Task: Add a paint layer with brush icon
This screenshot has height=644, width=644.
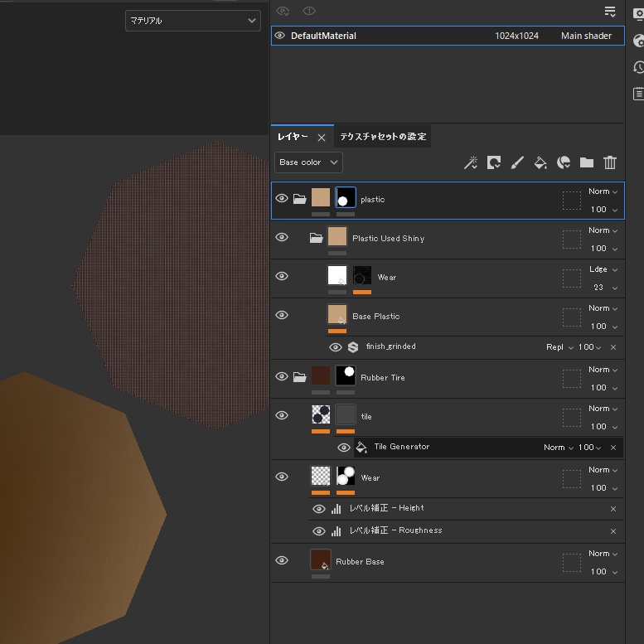Action: point(517,162)
